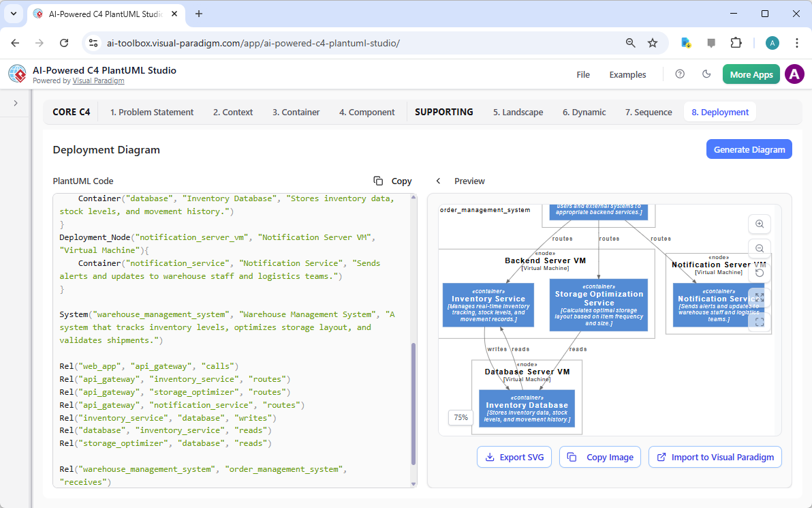Enter fullscreen mode for the preview

pyautogui.click(x=760, y=297)
